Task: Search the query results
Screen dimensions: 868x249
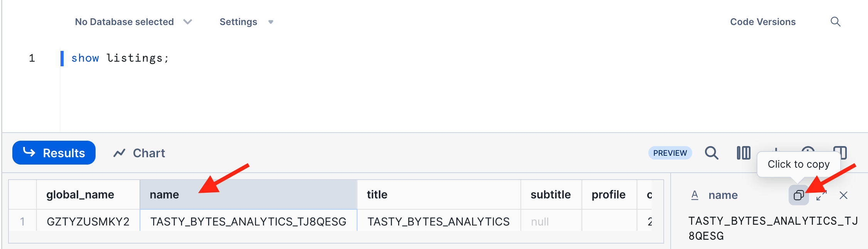Action: [712, 153]
